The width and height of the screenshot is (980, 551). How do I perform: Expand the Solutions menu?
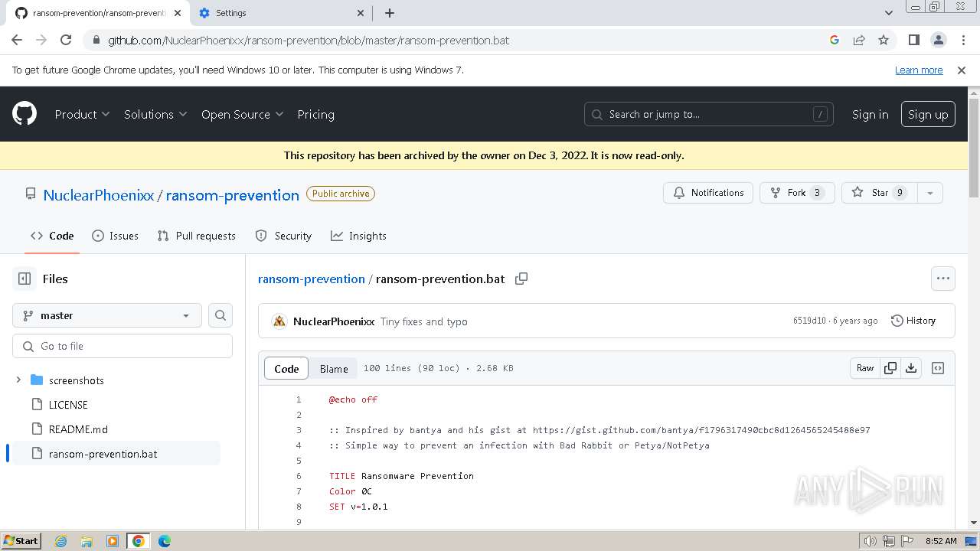coord(155,114)
